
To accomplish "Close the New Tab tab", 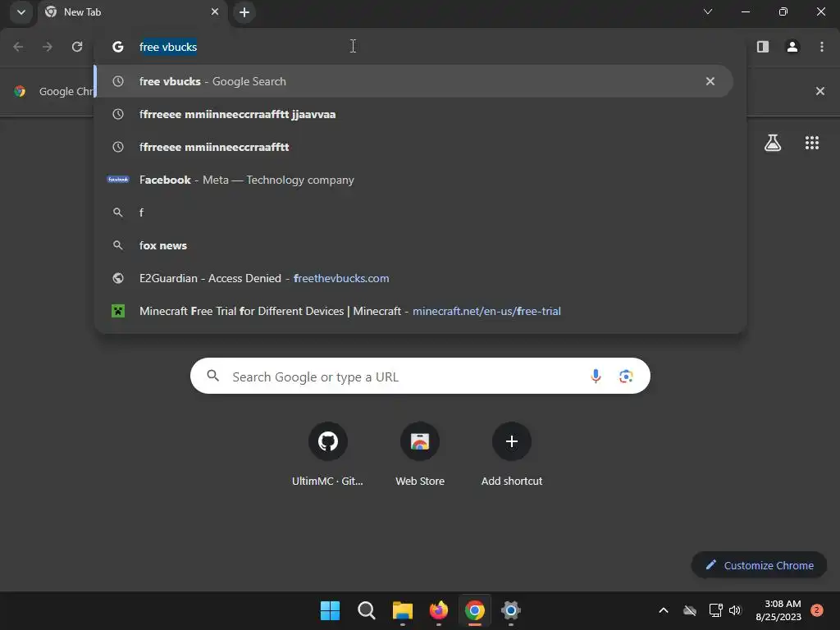I will point(215,11).
